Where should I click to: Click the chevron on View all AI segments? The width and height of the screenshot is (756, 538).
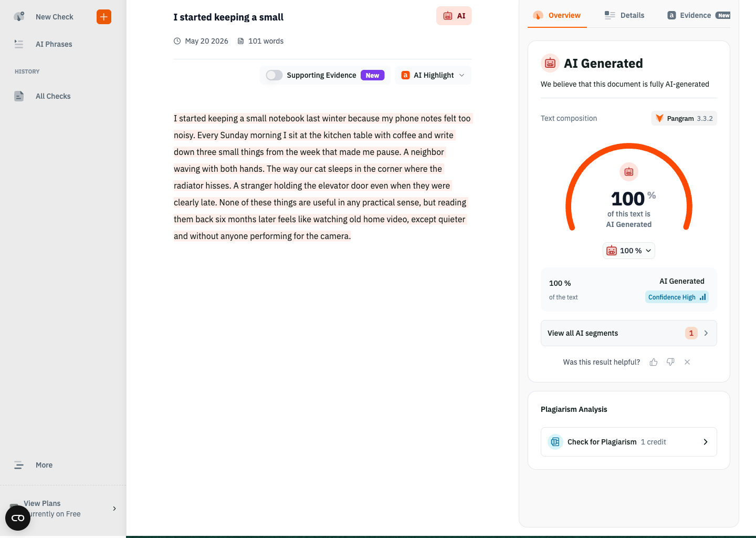tap(706, 333)
